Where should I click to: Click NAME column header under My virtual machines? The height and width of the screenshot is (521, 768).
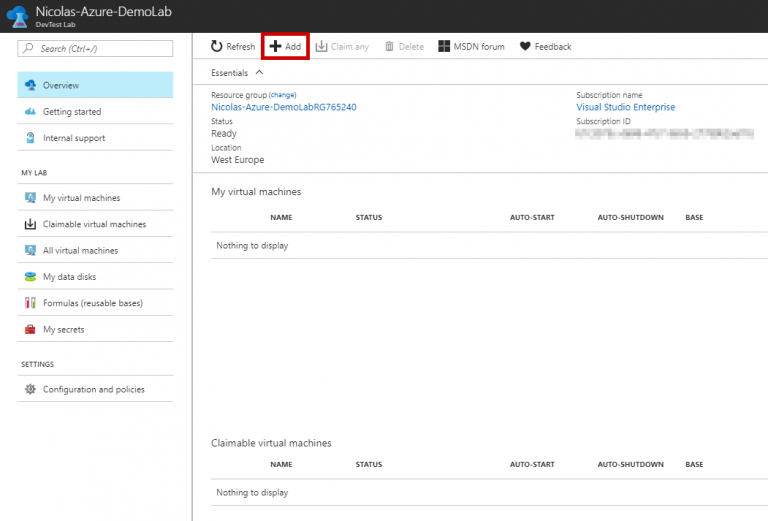(x=281, y=217)
